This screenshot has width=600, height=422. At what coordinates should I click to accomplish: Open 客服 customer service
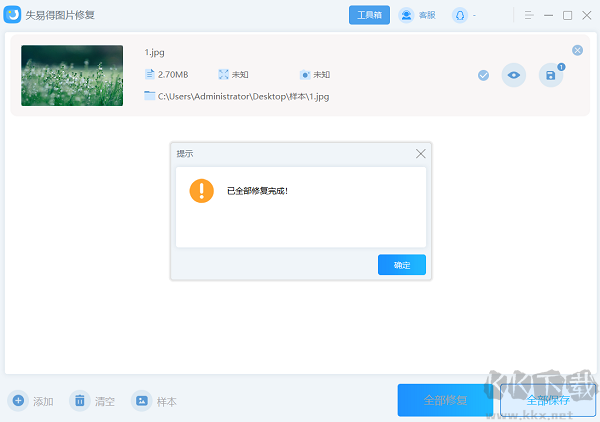(x=417, y=15)
